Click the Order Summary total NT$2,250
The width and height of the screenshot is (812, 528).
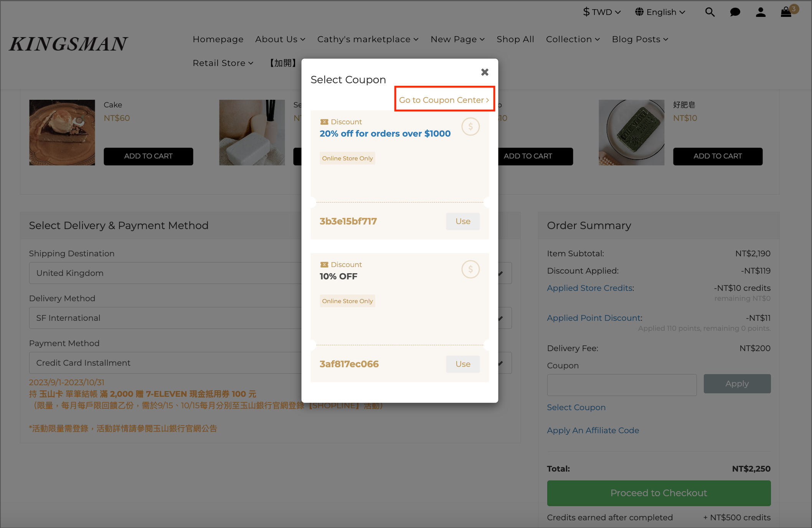point(751,469)
